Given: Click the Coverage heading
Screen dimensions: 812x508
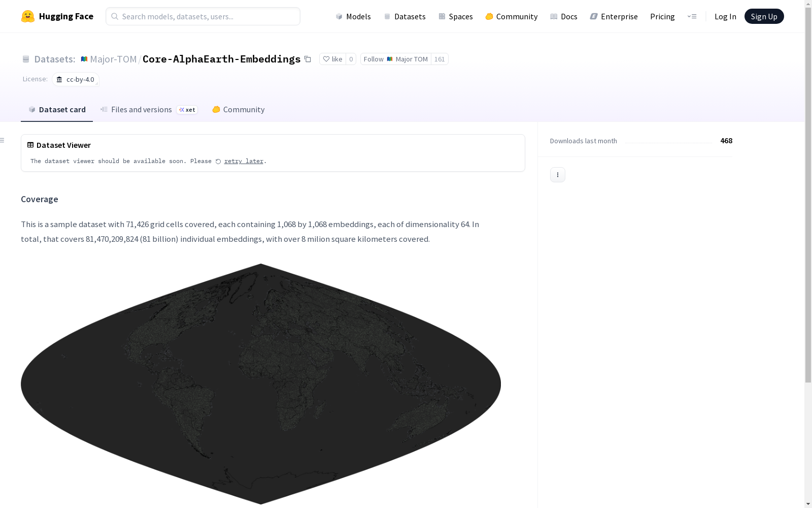Looking at the screenshot, I should (x=40, y=199).
